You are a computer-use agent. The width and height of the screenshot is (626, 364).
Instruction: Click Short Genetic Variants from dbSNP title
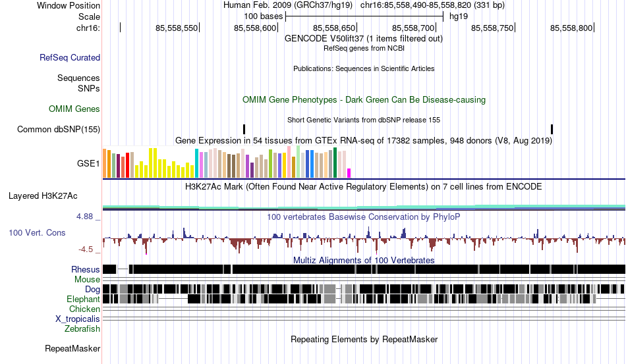click(364, 120)
